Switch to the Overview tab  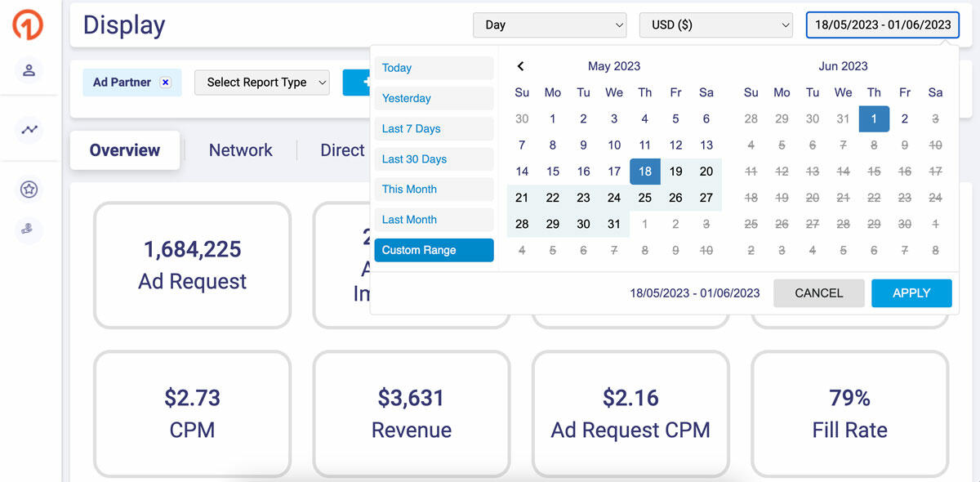pyautogui.click(x=125, y=150)
